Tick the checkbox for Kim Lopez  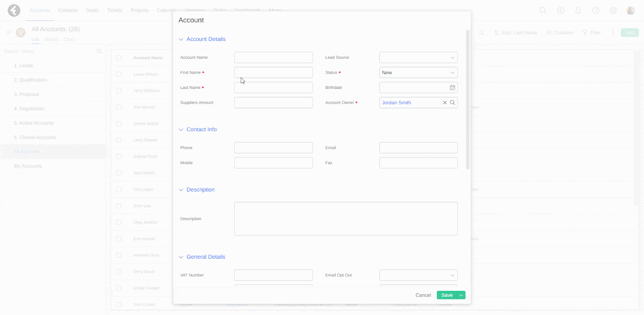click(x=119, y=189)
